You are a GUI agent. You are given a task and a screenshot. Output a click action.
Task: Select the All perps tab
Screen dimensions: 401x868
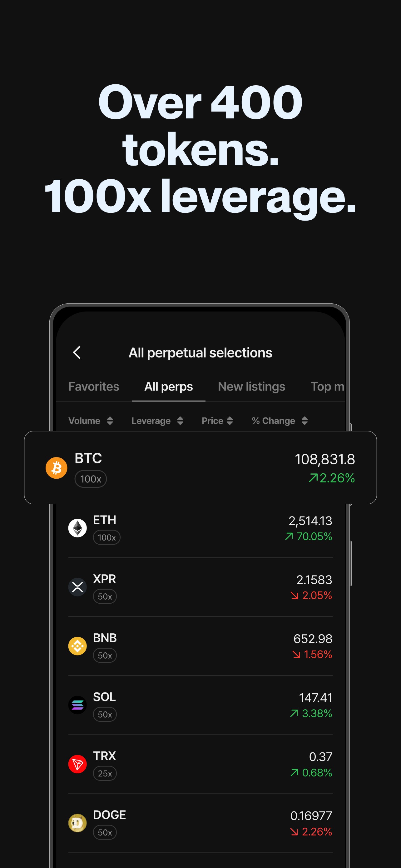[168, 387]
